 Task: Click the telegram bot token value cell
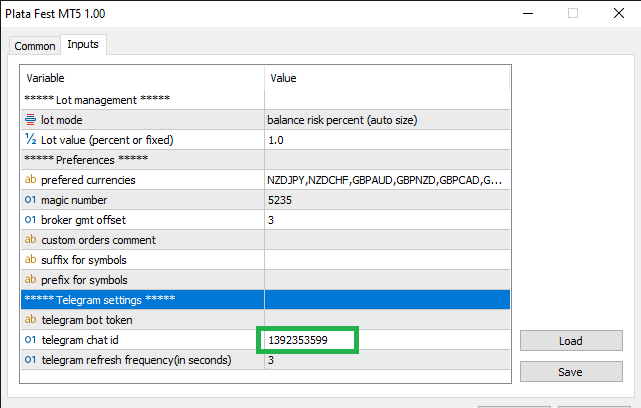pos(387,320)
